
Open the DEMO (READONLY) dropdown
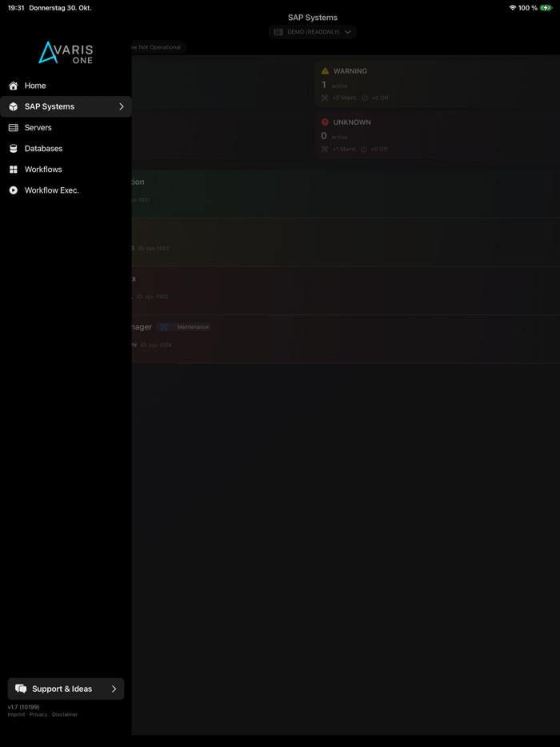313,32
